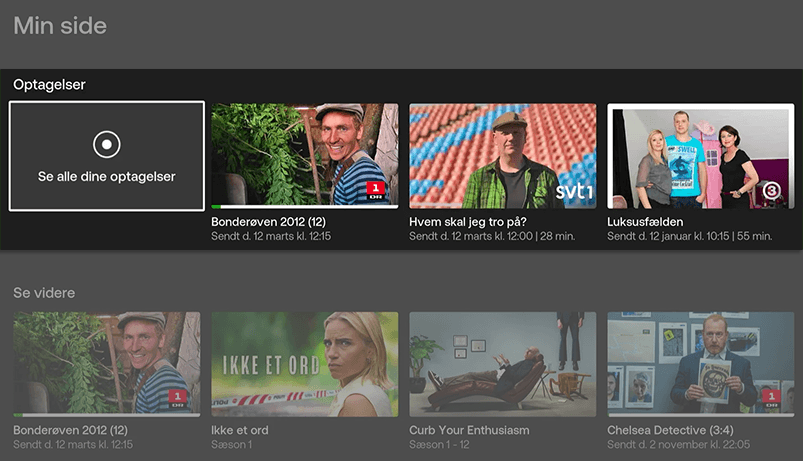Open "Se alle dine optagelser" tile

107,156
